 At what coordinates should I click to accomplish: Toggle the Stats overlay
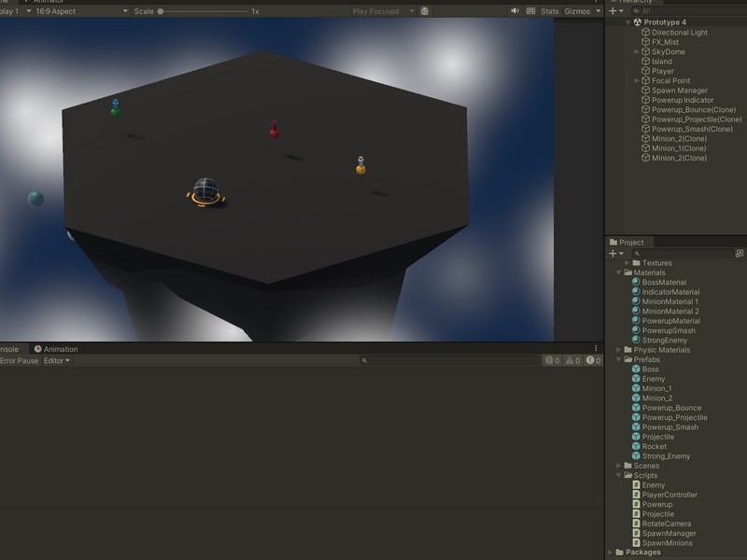[550, 11]
